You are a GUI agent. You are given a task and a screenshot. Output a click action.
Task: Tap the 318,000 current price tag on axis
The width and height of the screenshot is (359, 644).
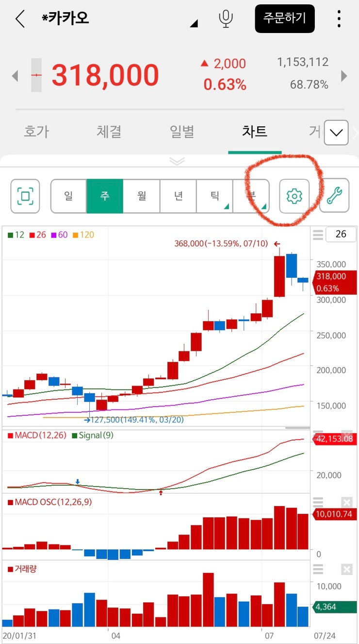(x=335, y=282)
